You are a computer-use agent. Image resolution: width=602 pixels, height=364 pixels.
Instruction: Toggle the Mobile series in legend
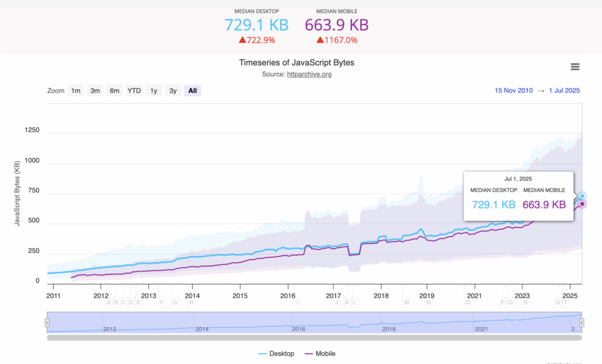[320, 353]
